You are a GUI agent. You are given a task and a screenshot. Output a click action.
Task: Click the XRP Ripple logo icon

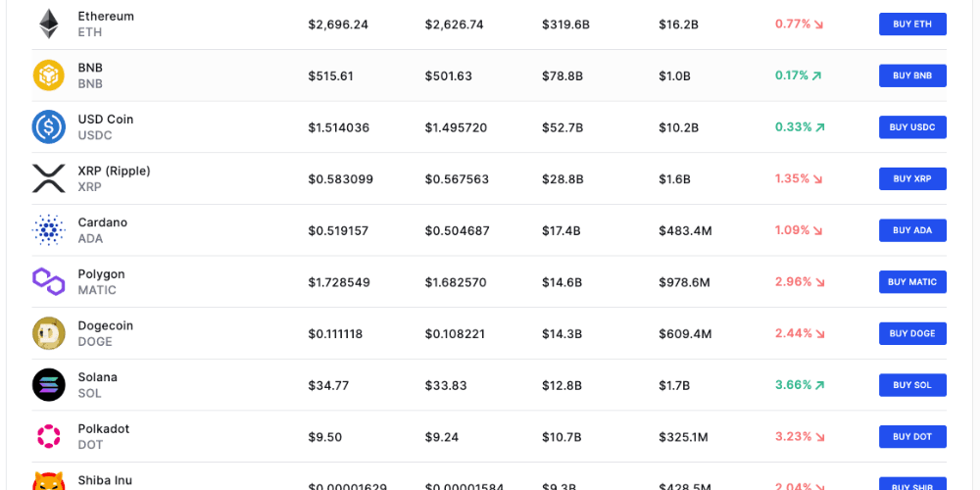pos(48,178)
